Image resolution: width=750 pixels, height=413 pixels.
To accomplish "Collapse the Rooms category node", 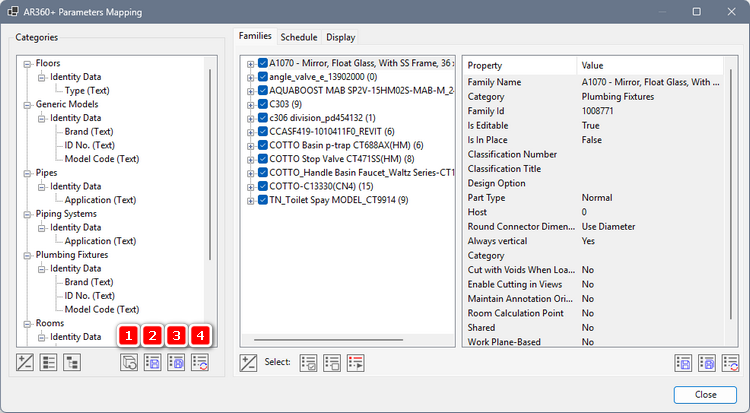I will click(27, 324).
